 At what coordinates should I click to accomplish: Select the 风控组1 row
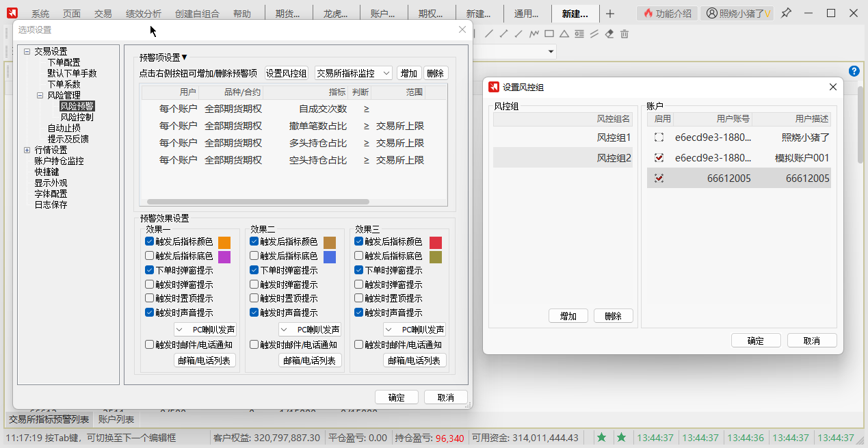(564, 137)
